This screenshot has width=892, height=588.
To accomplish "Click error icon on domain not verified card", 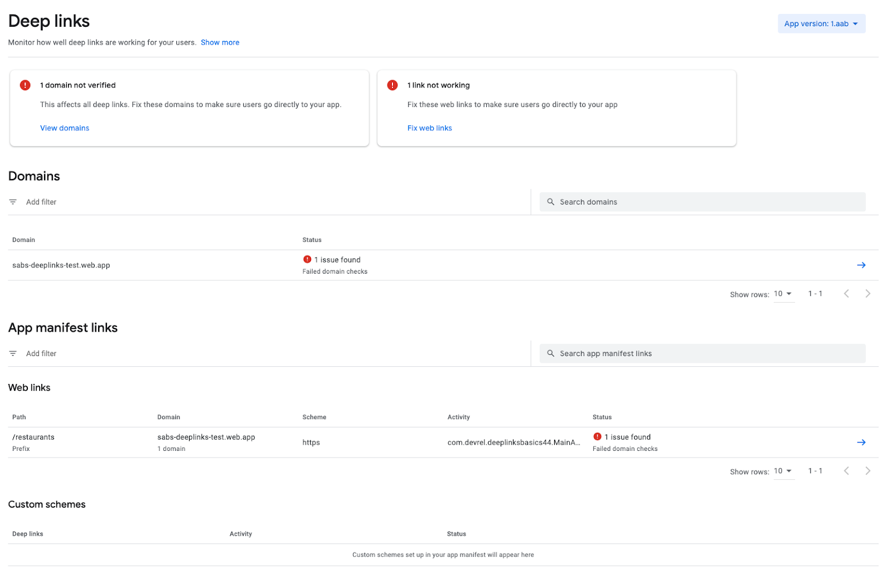I will coord(25,85).
